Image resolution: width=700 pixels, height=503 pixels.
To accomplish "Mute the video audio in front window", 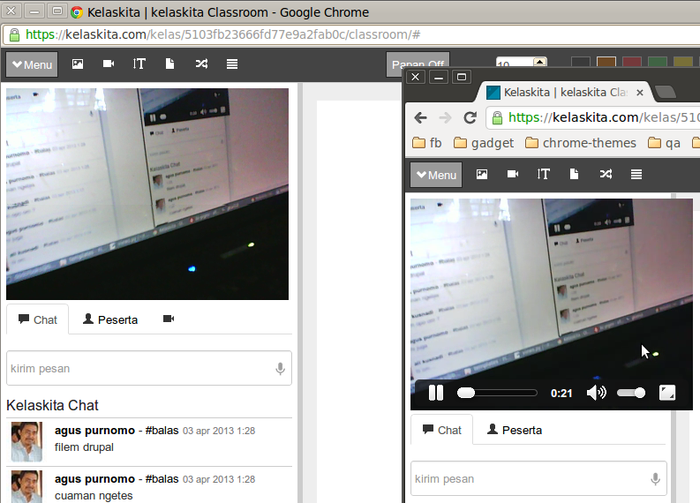I will (x=596, y=393).
